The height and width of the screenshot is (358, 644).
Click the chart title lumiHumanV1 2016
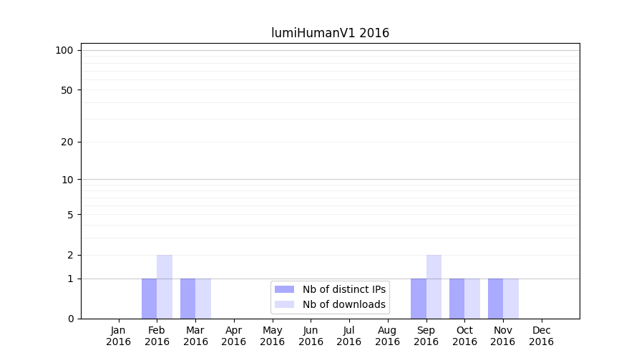pos(330,33)
